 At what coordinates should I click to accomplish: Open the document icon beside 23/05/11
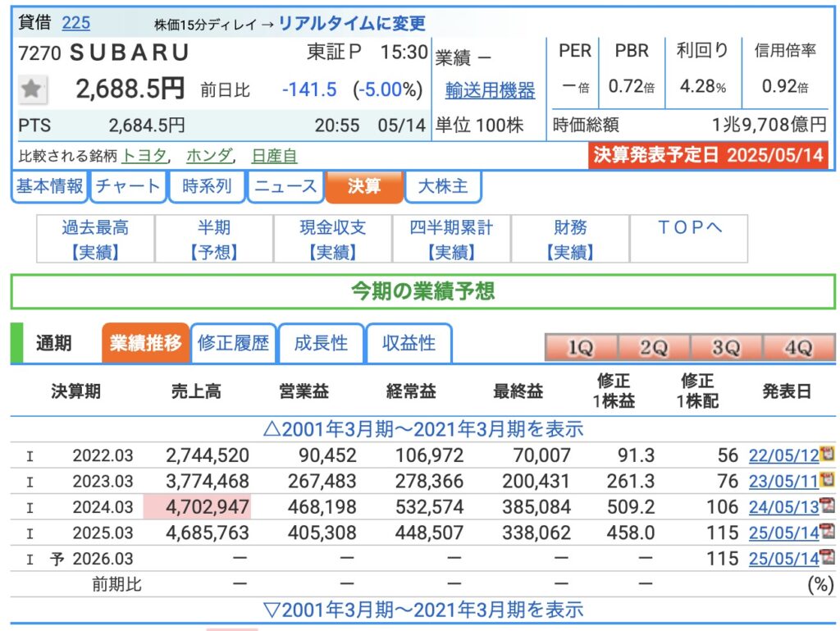pos(828,479)
